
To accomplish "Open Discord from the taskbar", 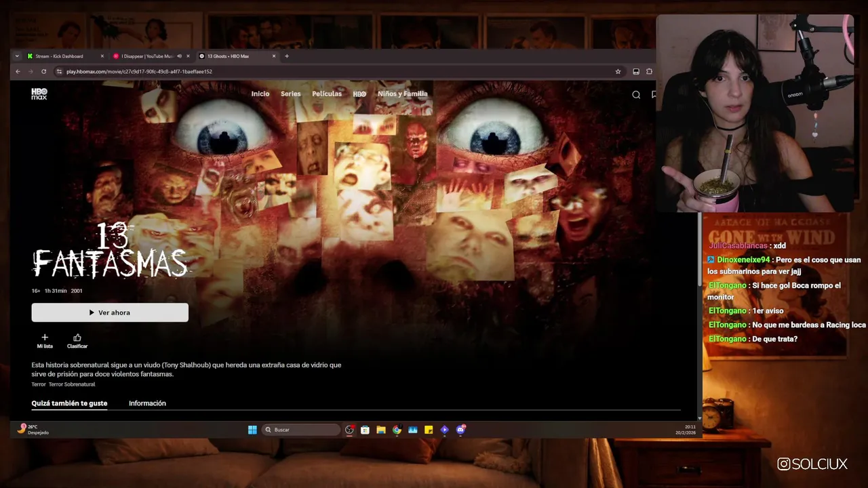I will pyautogui.click(x=461, y=430).
